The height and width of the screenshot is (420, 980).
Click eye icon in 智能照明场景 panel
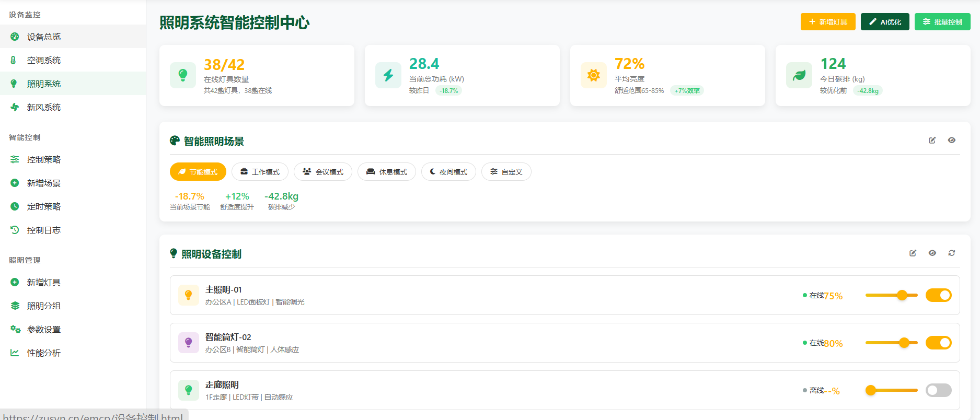(951, 140)
